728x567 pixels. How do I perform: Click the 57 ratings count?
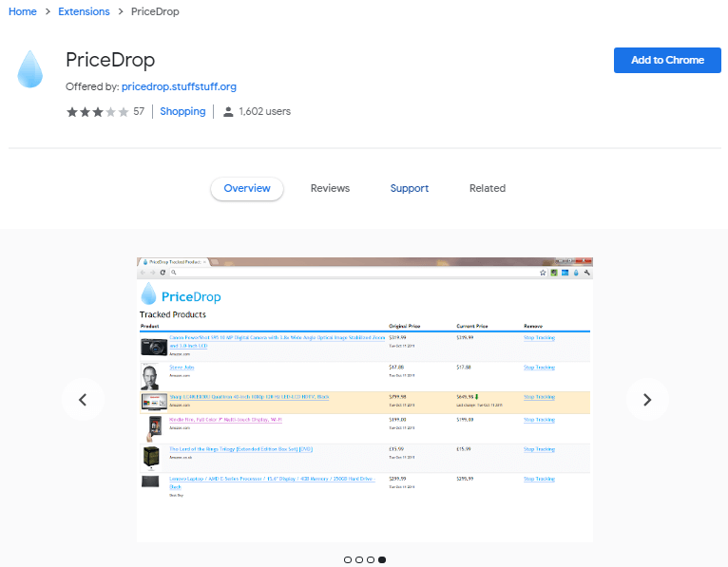(139, 111)
